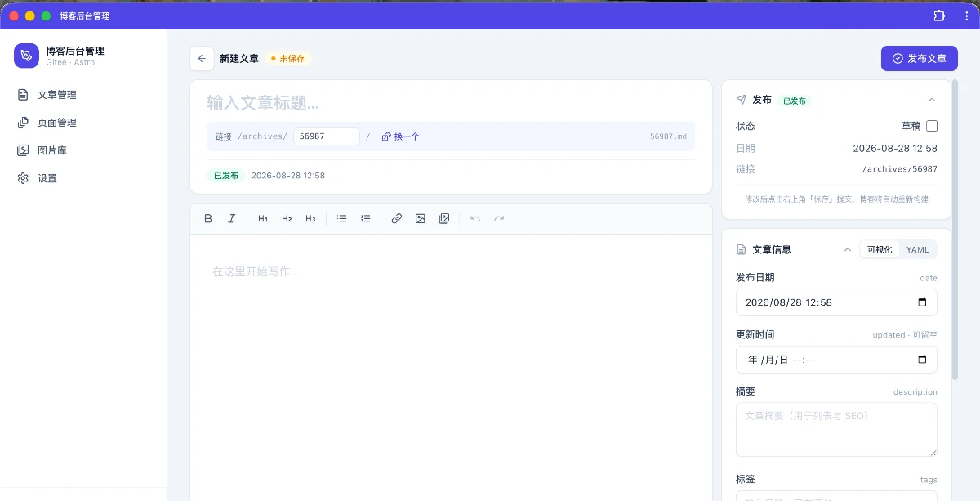The height and width of the screenshot is (501, 980).
Task: Click the article title input
Action: [451, 103]
